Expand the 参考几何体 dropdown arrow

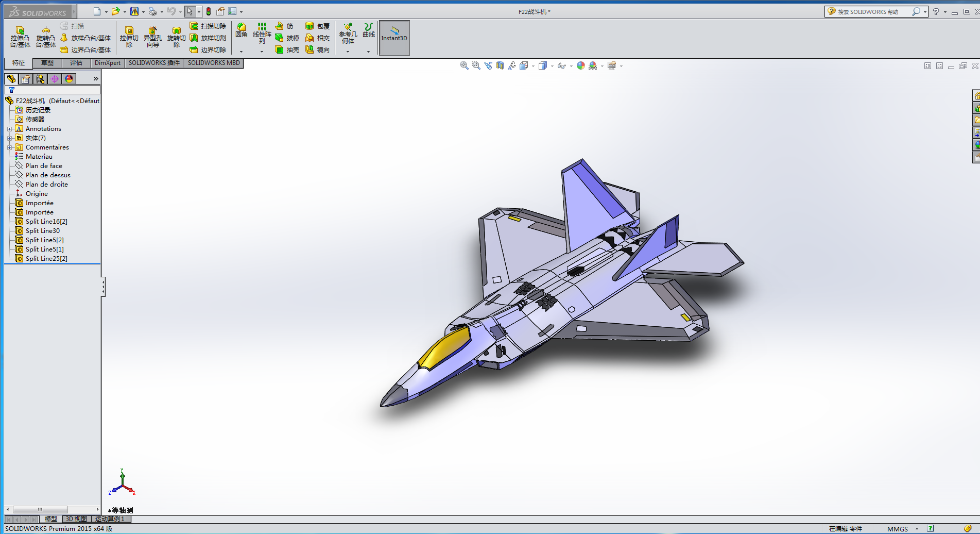pos(348,52)
